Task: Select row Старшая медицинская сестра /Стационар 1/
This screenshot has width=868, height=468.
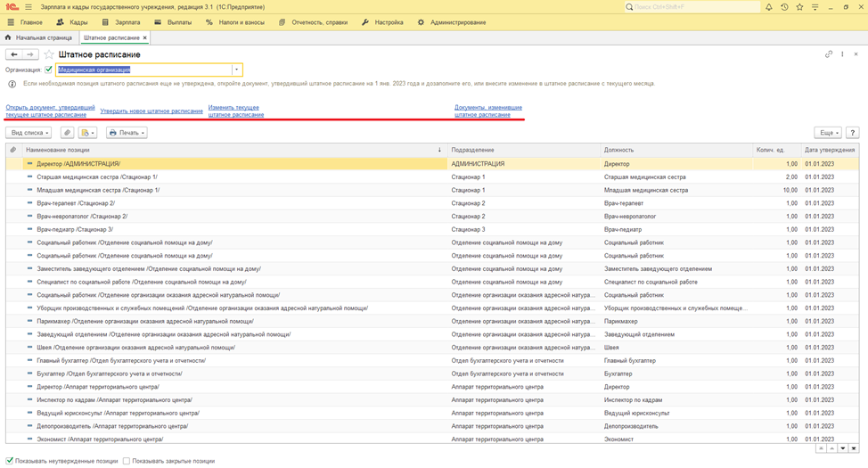Action: pos(432,177)
